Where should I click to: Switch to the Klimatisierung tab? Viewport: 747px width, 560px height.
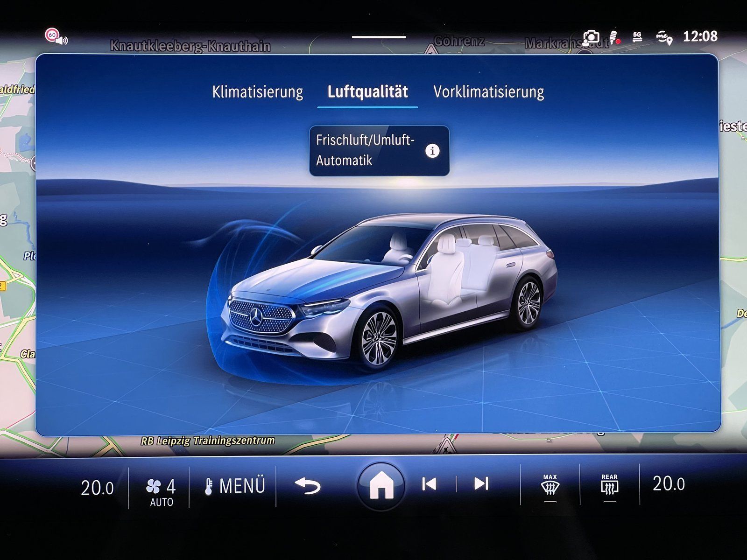258,91
